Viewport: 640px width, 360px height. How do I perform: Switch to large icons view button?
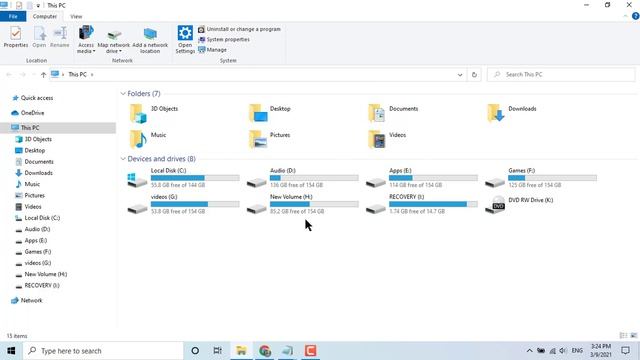click(634, 336)
